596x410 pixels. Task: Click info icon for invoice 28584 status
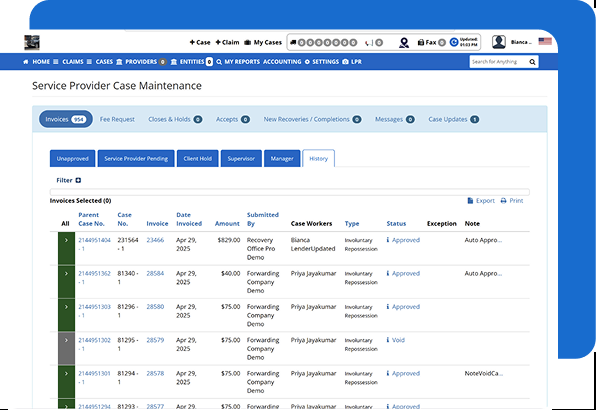click(388, 273)
